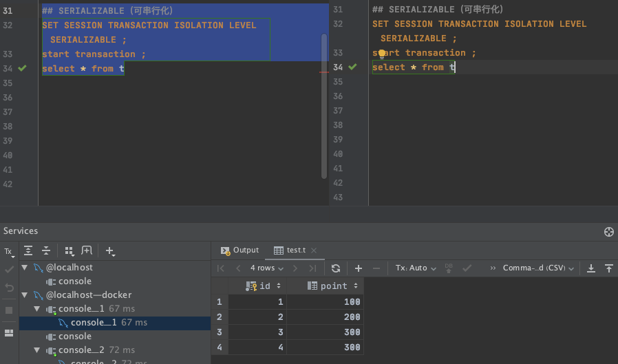Click the layout panel icon below Stop
Image resolution: width=618 pixels, height=364 pixels.
9,333
